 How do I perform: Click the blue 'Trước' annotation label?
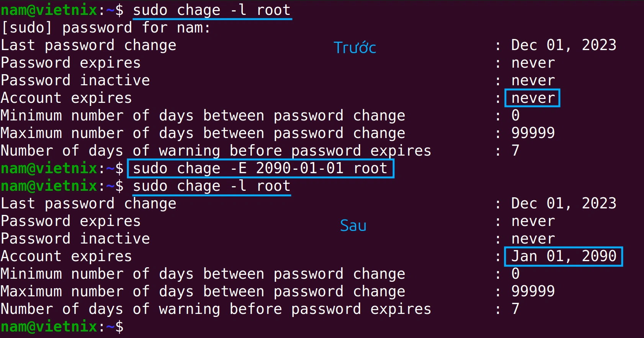point(355,47)
